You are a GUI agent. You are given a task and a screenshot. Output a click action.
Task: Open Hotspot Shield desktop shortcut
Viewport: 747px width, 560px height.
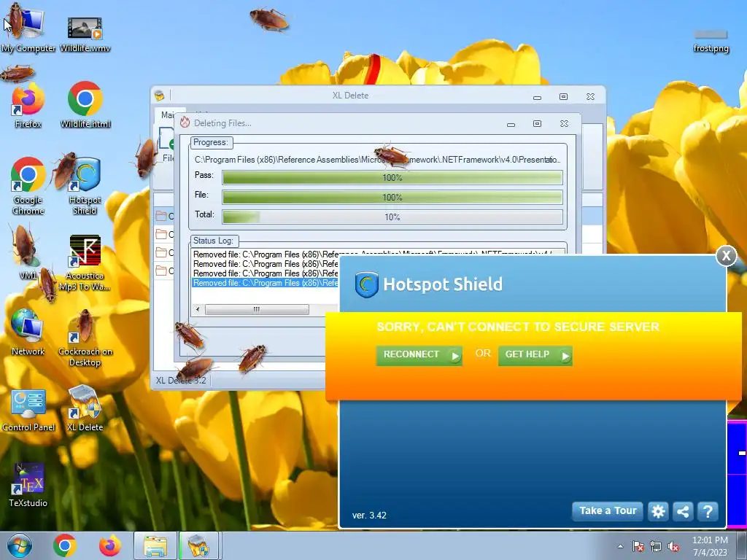(85, 186)
